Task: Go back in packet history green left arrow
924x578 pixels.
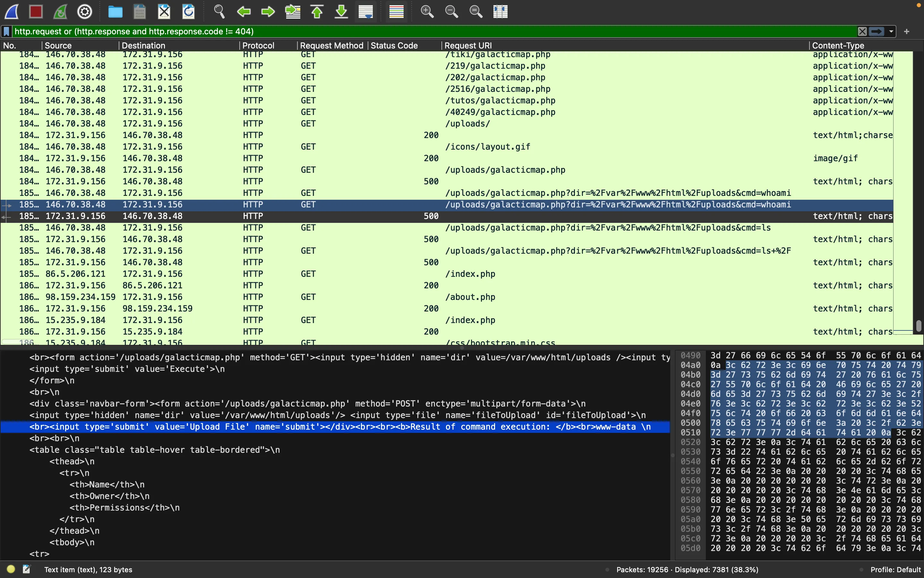Action: click(x=244, y=12)
